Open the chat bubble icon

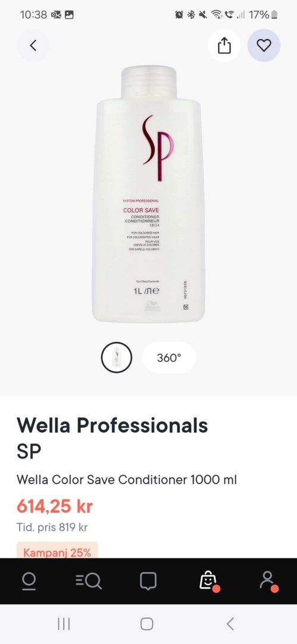(148, 581)
